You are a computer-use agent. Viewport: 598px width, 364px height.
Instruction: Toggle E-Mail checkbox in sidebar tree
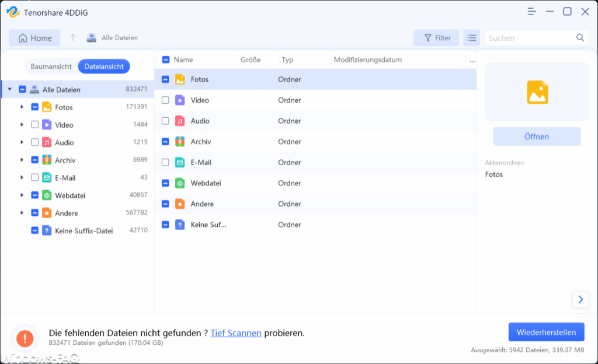pyautogui.click(x=34, y=177)
